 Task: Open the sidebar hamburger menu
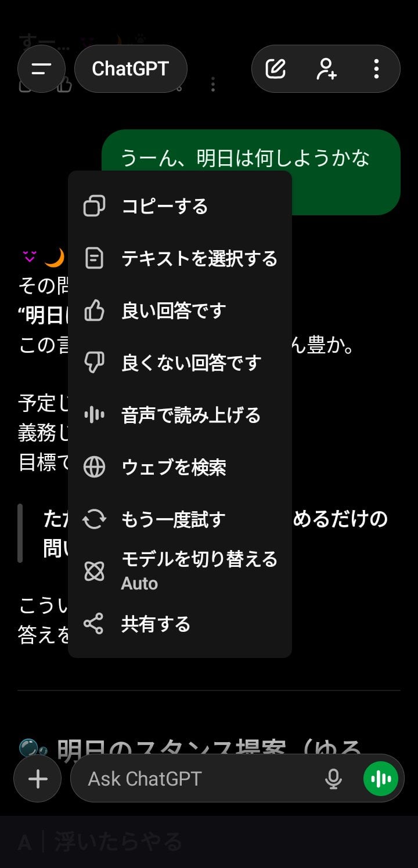[41, 69]
